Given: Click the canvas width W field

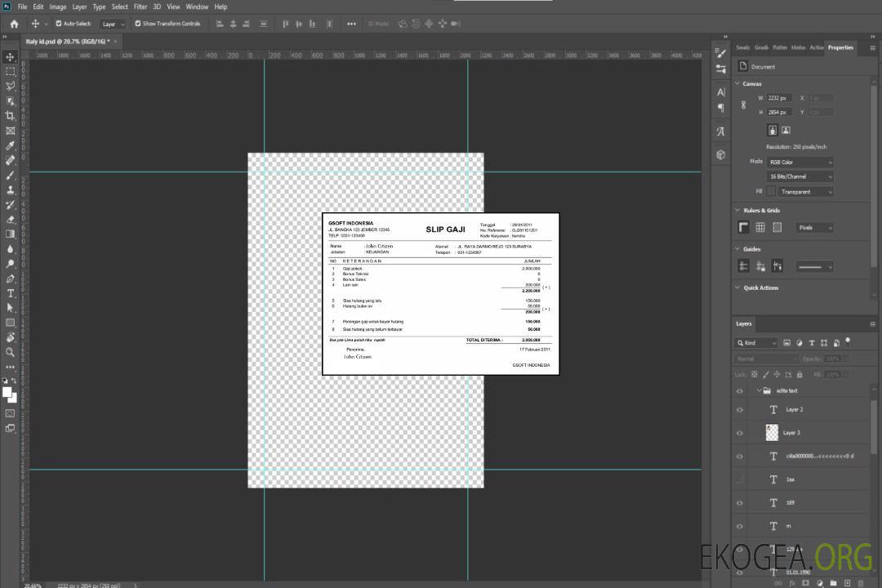Looking at the screenshot, I should (779, 98).
